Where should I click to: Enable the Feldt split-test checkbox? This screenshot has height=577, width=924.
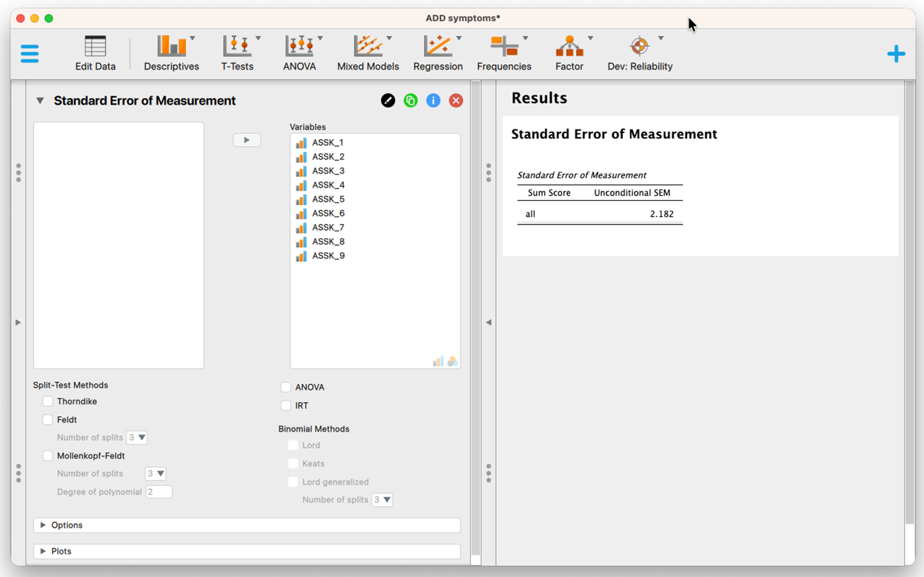48,419
